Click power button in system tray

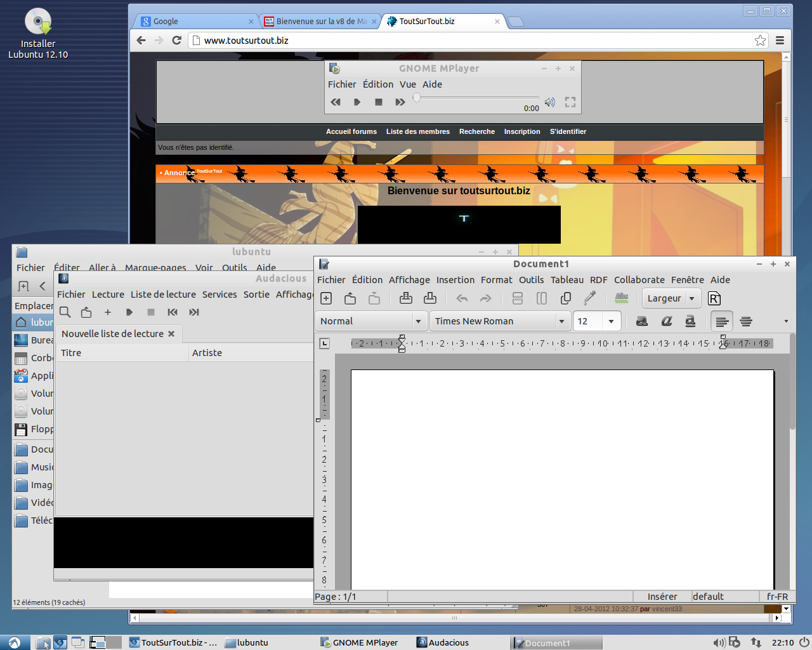click(804, 642)
